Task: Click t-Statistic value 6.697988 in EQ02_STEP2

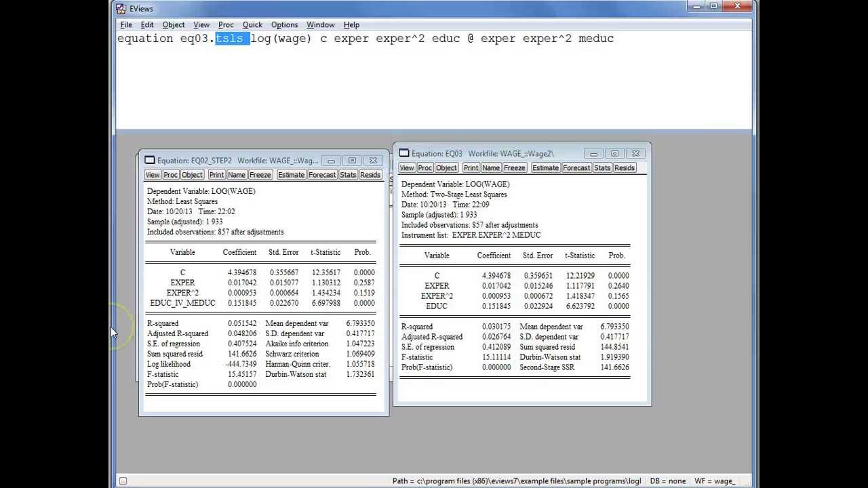Action: (326, 303)
